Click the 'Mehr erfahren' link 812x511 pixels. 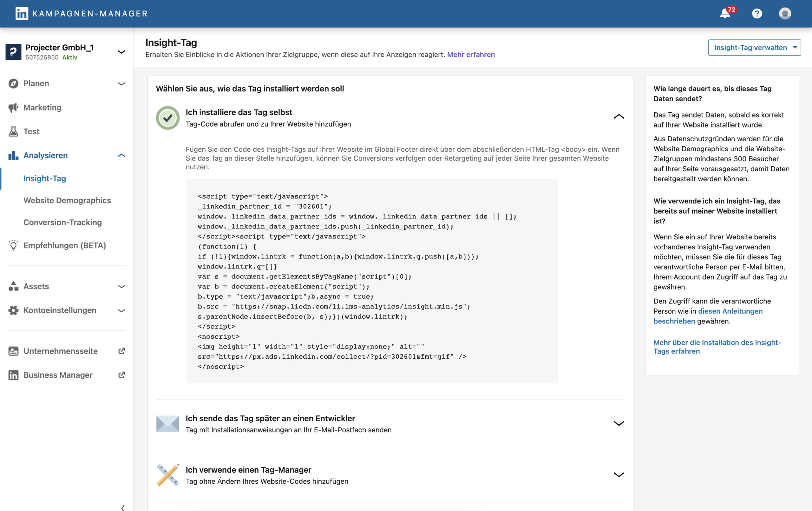[471, 54]
